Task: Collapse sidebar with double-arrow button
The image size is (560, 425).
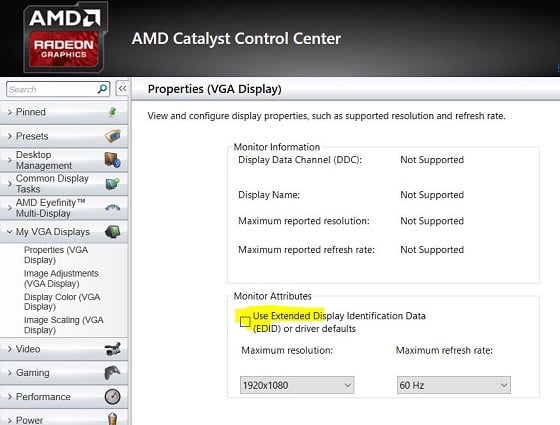Action: [x=122, y=89]
